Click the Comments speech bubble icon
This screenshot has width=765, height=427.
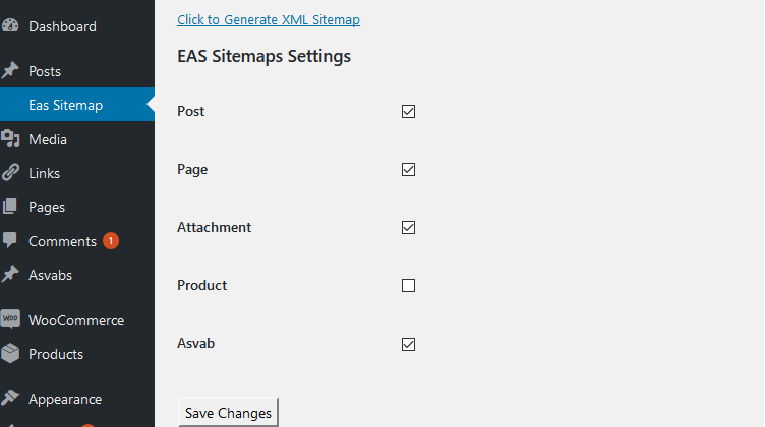click(x=10, y=241)
